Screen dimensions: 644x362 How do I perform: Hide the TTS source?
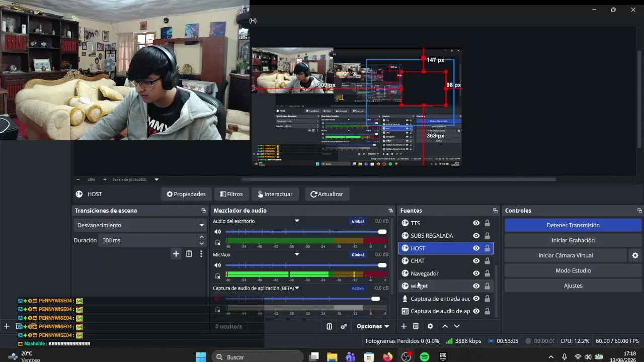point(476,223)
